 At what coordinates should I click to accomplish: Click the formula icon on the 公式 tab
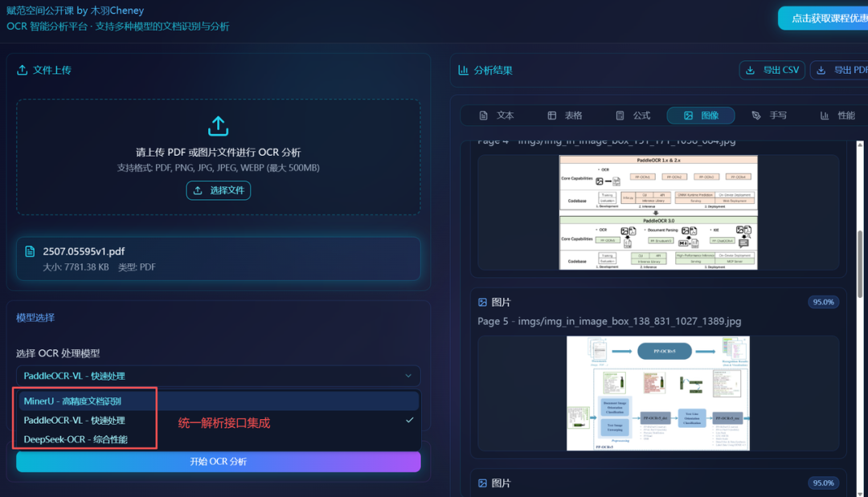tap(620, 115)
